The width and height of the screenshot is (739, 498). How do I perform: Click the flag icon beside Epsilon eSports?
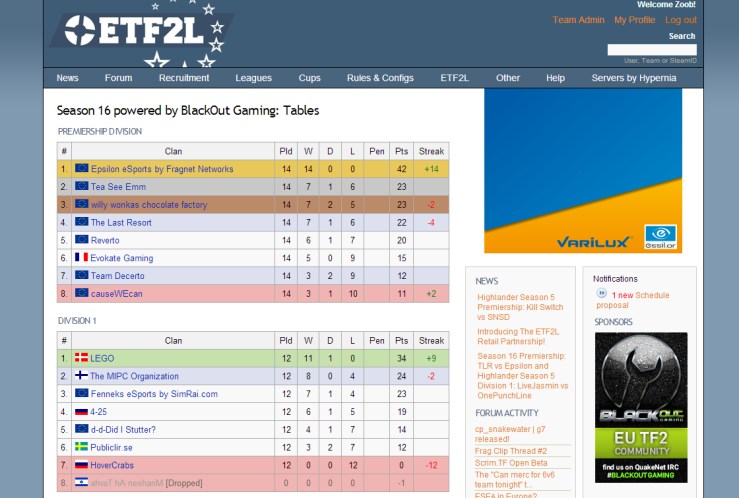(82, 168)
